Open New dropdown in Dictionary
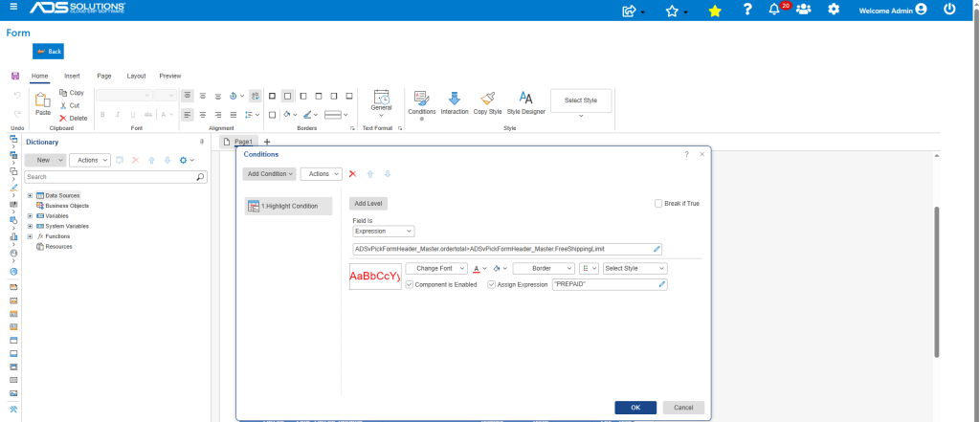The width and height of the screenshot is (980, 422). pos(45,160)
